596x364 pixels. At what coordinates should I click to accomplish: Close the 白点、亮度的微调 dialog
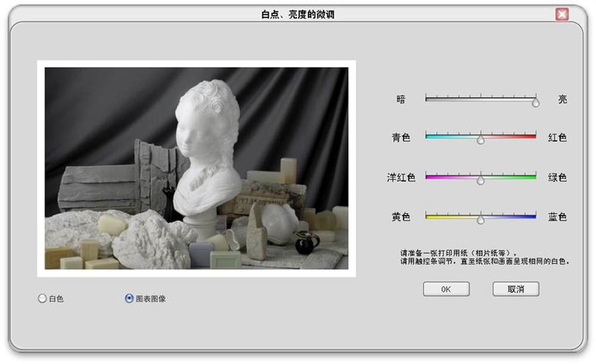562,14
